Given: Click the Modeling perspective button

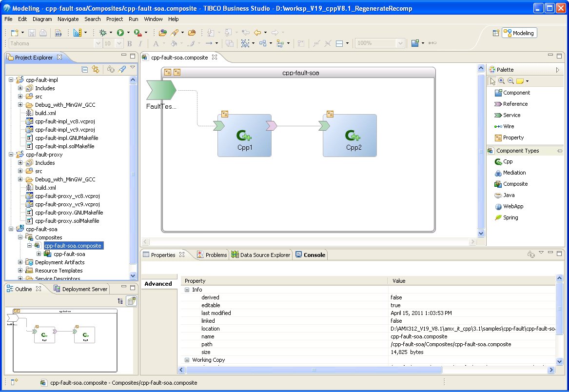Looking at the screenshot, I should click(x=519, y=33).
